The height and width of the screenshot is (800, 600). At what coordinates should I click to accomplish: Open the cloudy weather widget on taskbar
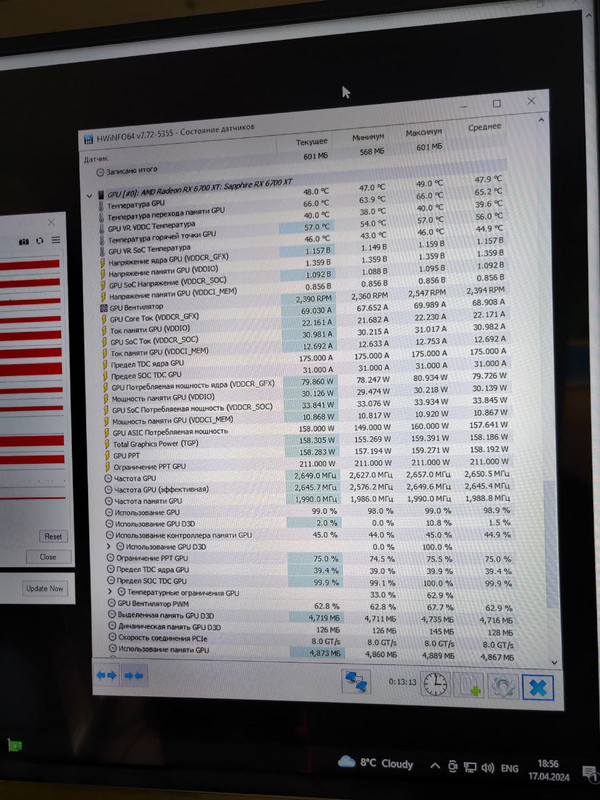pyautogui.click(x=376, y=763)
